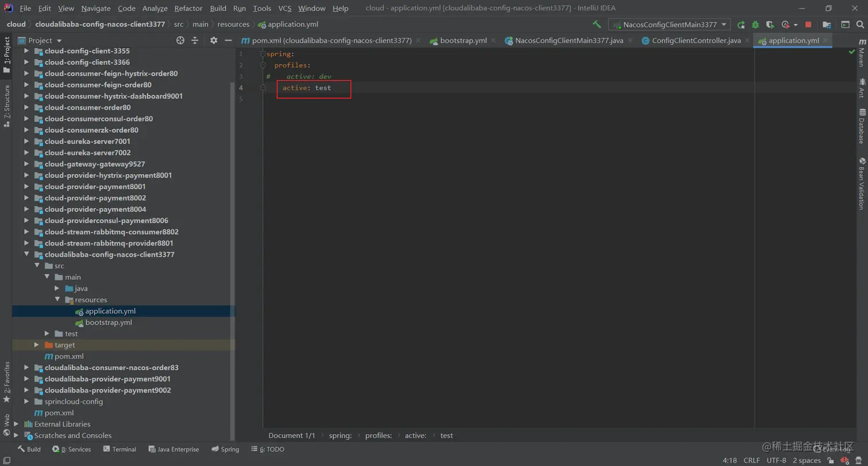Click the Run Anything terminal-like toolbar icon
868x466 pixels.
845,25
